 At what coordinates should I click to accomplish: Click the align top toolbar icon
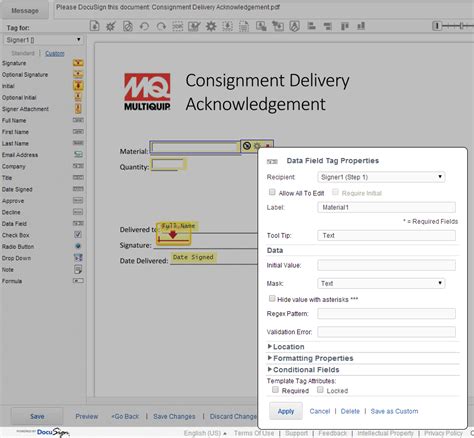pyautogui.click(x=344, y=26)
